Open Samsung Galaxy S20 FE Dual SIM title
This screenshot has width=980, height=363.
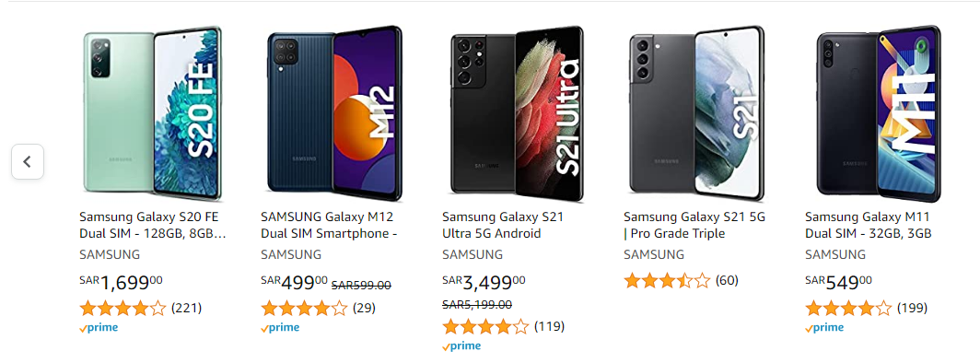[153, 226]
